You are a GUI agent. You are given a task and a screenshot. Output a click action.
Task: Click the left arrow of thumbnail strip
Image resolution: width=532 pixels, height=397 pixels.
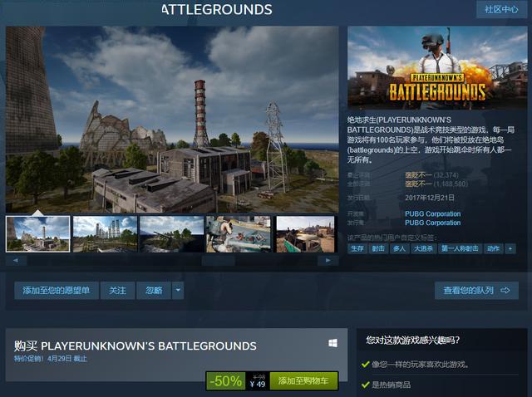tap(16, 260)
